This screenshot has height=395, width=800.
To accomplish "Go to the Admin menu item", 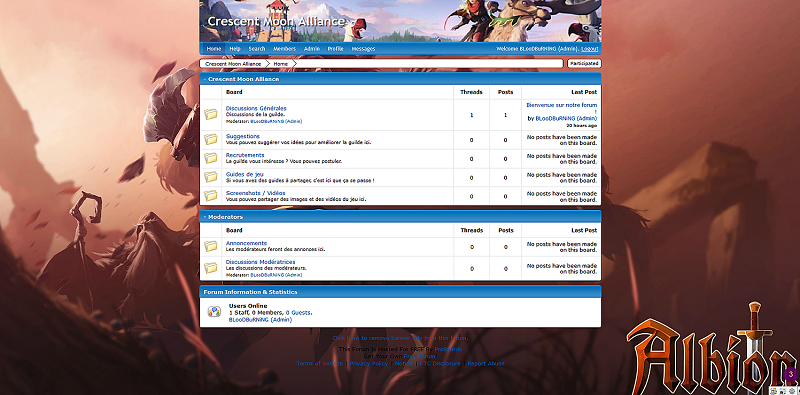I will pyautogui.click(x=312, y=49).
